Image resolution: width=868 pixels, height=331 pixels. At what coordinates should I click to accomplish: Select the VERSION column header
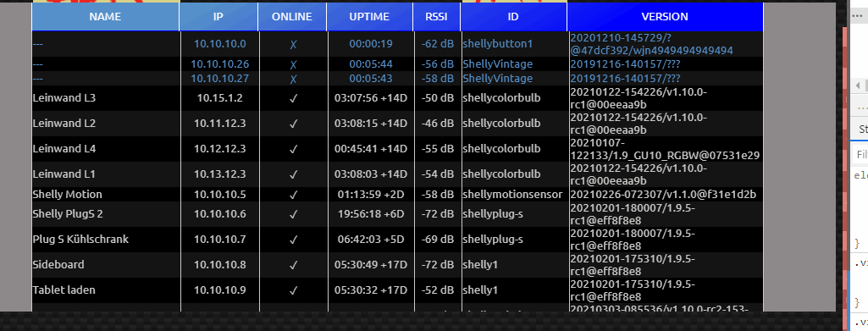(665, 17)
